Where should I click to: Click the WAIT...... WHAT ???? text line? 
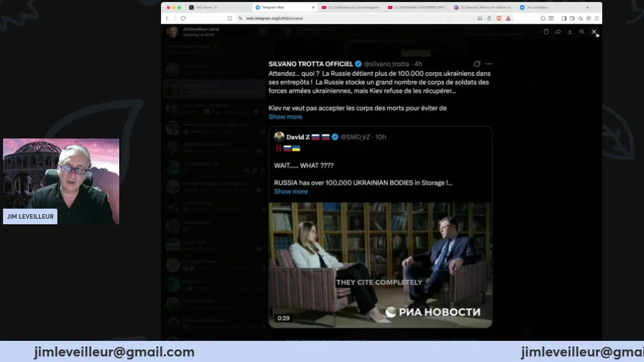coord(304,165)
